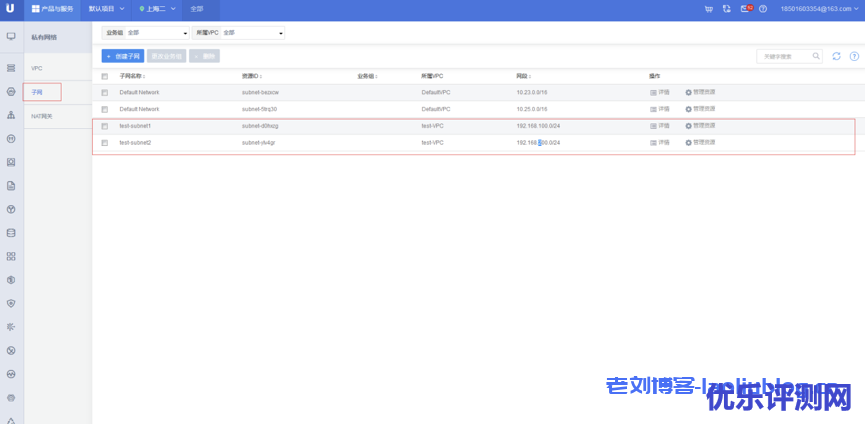
Task: Click the keyword search input field
Action: tap(782, 56)
